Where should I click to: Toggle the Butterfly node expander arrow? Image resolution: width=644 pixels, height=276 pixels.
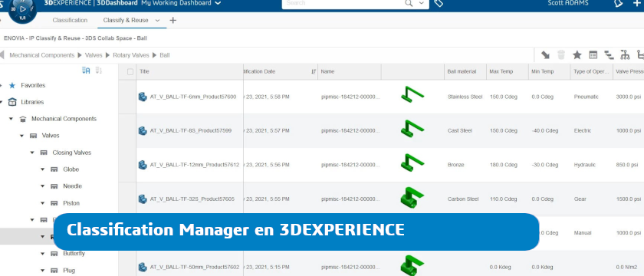pyautogui.click(x=42, y=254)
